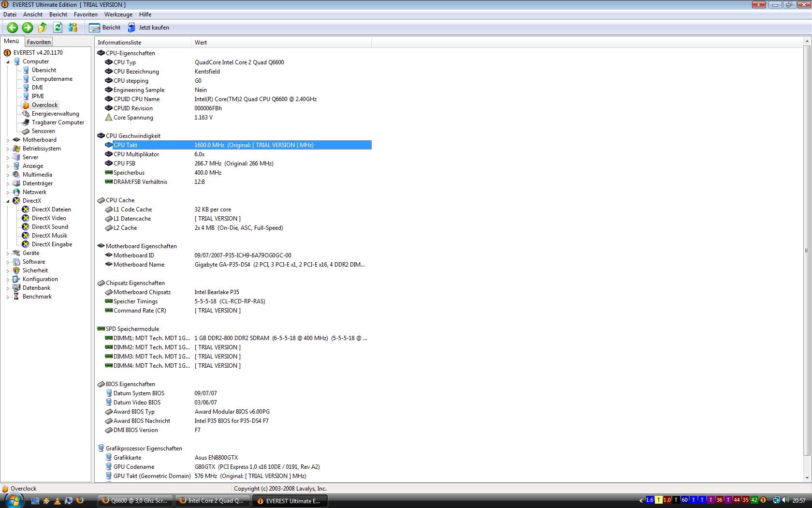Click the green Forward arrow toolbar icon
Screen dimensions: 812x508
(28, 28)
